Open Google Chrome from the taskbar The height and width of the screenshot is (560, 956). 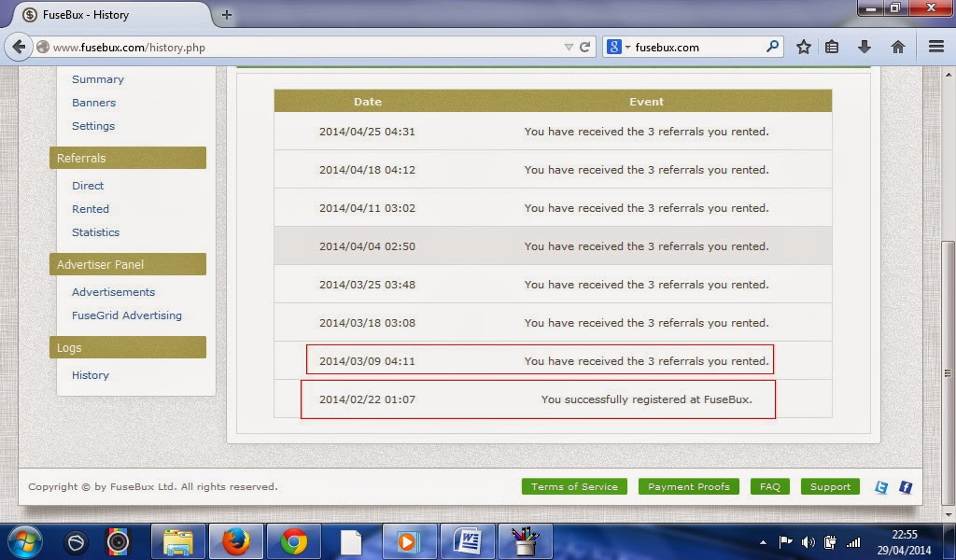(294, 541)
